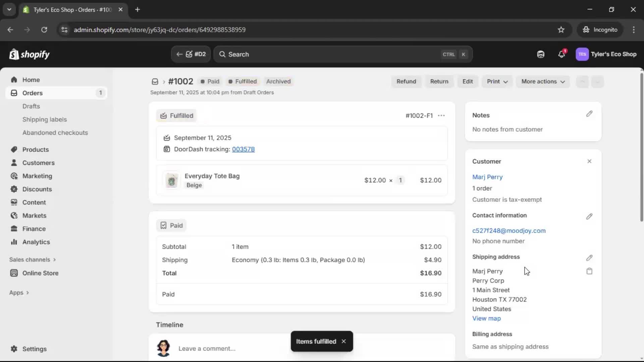This screenshot has width=644, height=362.
Task: Edit the Notes section pencil icon
Action: click(x=589, y=114)
